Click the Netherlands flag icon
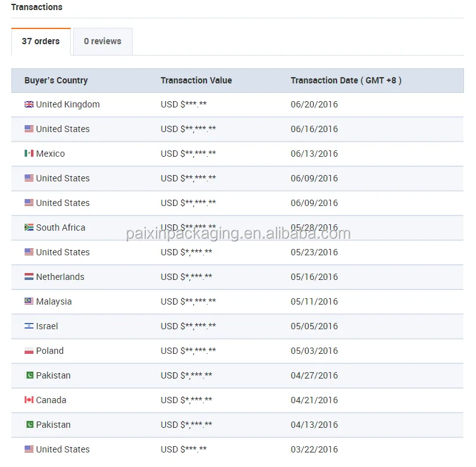476x467 pixels. pos(29,277)
